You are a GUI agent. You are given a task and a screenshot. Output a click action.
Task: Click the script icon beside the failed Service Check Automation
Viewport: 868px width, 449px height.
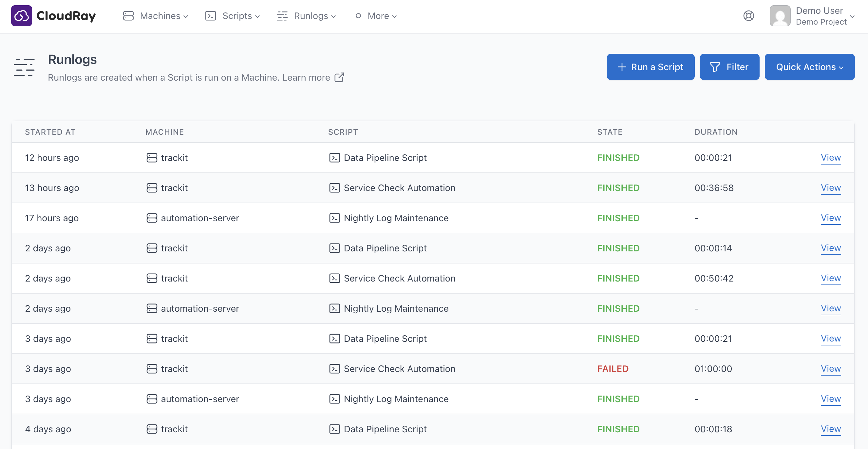coord(334,369)
